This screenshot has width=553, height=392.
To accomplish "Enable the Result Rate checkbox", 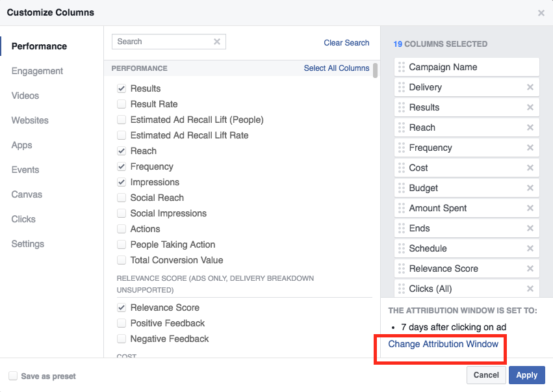I will click(122, 104).
